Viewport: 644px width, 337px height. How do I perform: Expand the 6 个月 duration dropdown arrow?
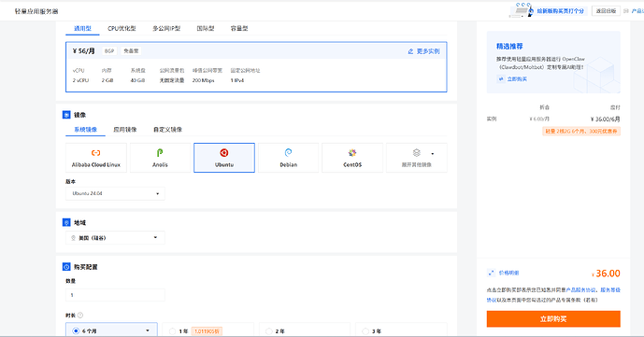coord(148,330)
